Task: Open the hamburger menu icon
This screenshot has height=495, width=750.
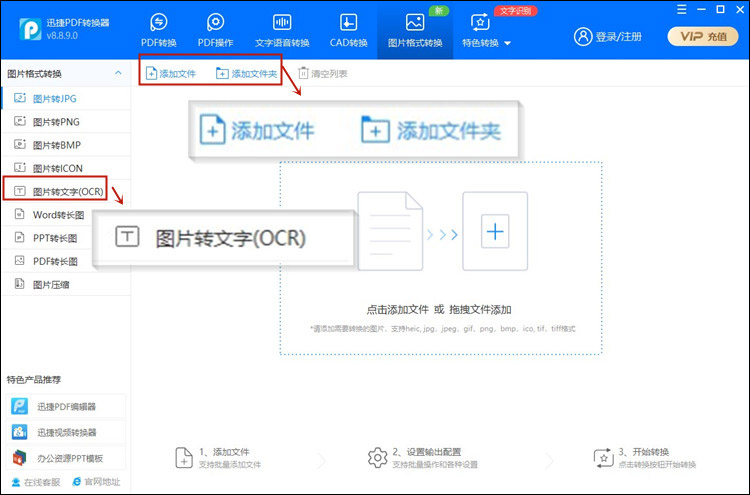Action: pos(682,10)
